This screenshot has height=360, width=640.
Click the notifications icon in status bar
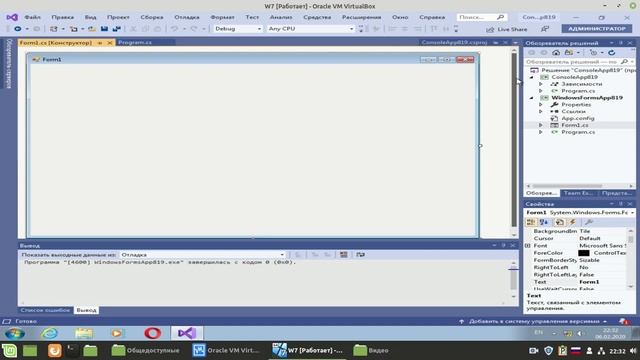coord(623,322)
